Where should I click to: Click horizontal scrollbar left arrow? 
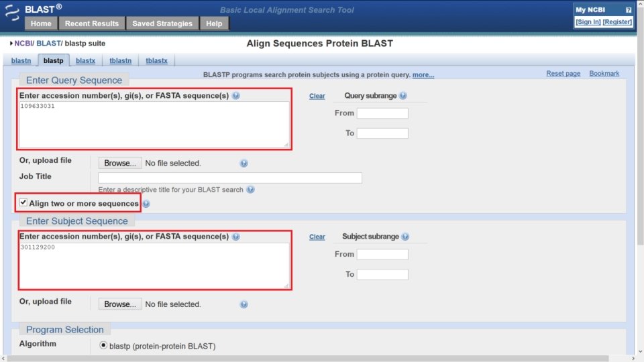tap(3, 359)
